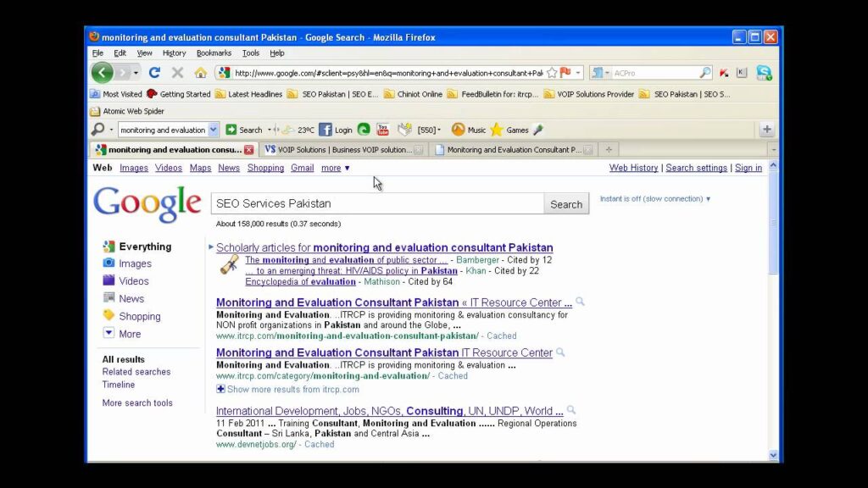Screen dimensions: 868x488
Task: Close the active Google search tab
Action: [249, 149]
